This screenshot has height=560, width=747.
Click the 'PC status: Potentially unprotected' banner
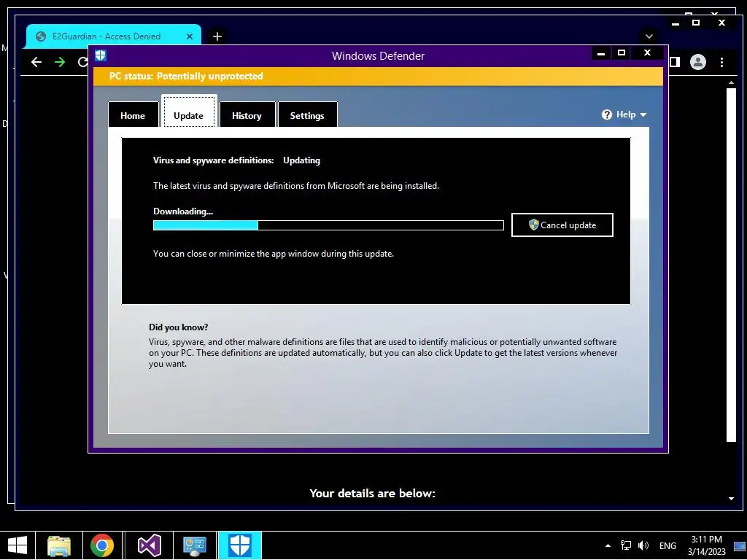pyautogui.click(x=378, y=76)
